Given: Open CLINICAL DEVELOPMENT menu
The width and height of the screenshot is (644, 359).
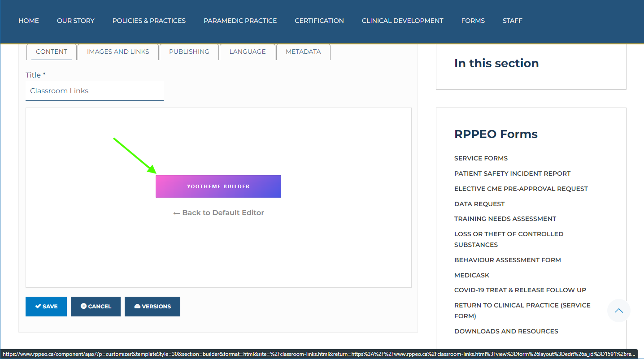Looking at the screenshot, I should pos(402,21).
